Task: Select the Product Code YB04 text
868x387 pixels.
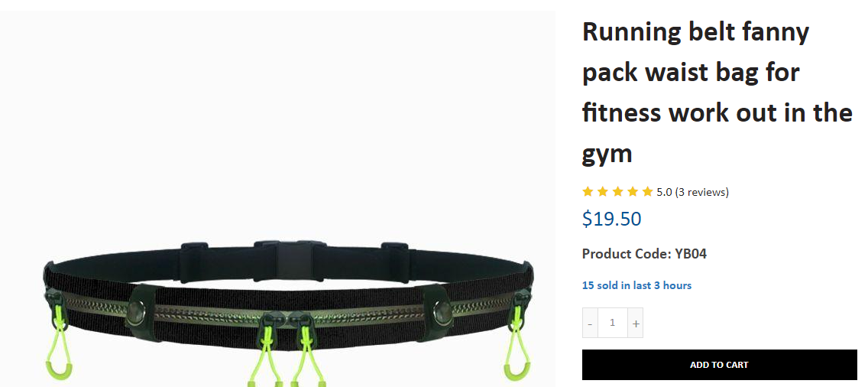Action: [x=644, y=254]
